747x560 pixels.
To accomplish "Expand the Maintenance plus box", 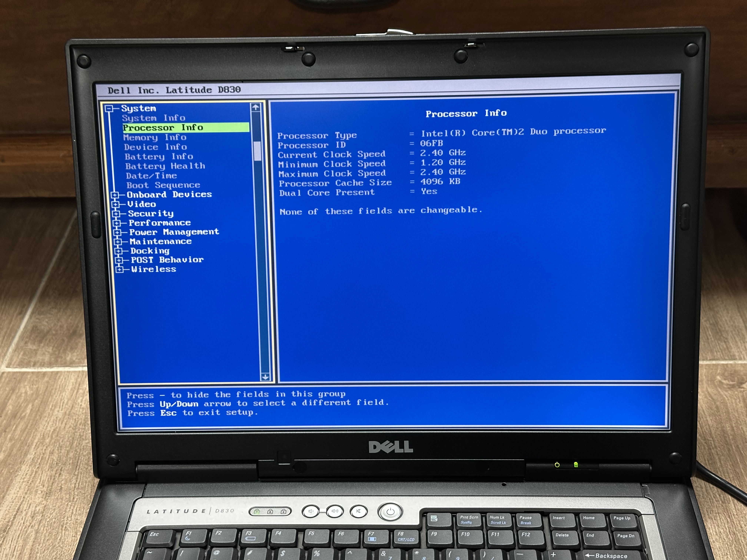I will coord(118,242).
